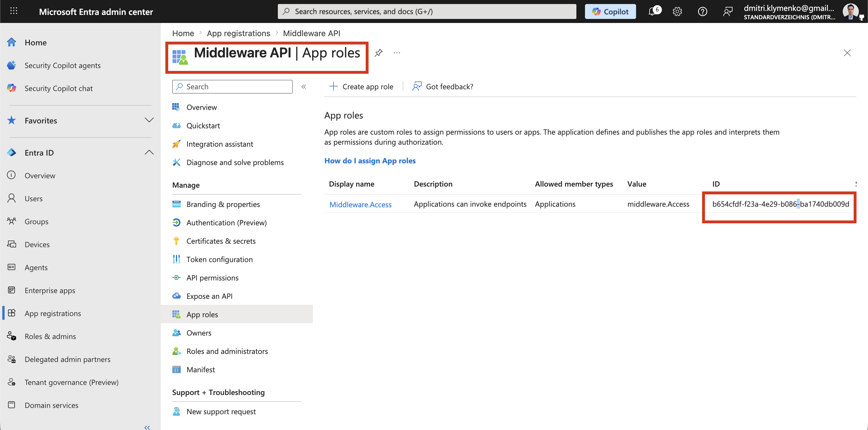Viewport: 868px width, 430px height.
Task: Click the Display name column header
Action: (351, 184)
